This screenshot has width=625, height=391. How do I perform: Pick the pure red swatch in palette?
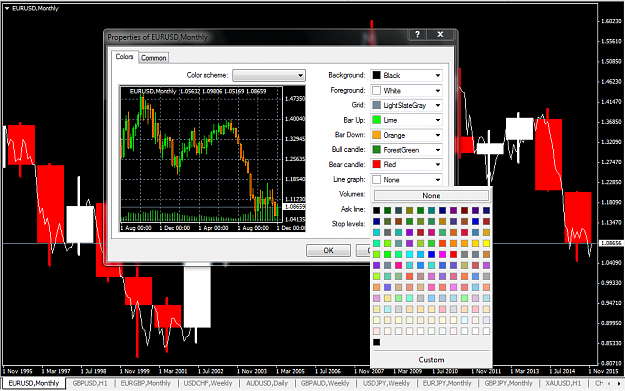[x=453, y=254]
